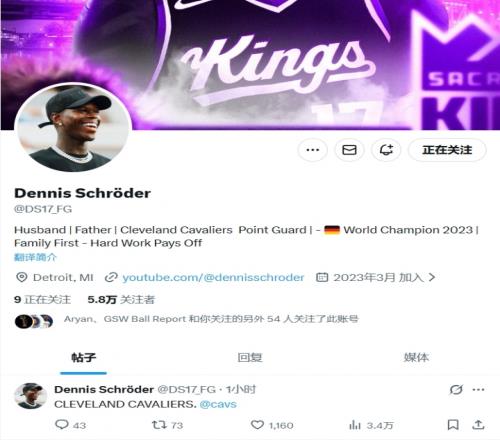This screenshot has height=440, width=500.
Task: Open Dennis Schröder's profile picture
Action: [x=73, y=128]
